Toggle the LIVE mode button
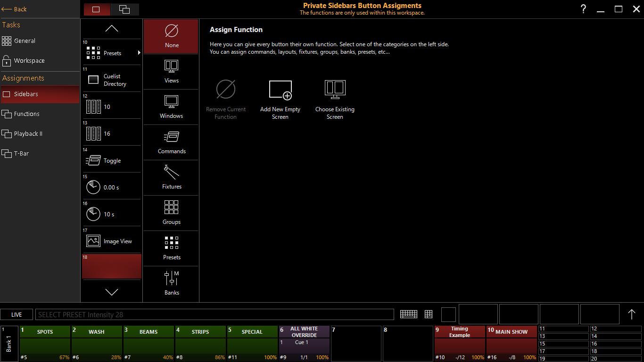This screenshot has height=362, width=644. click(17, 314)
